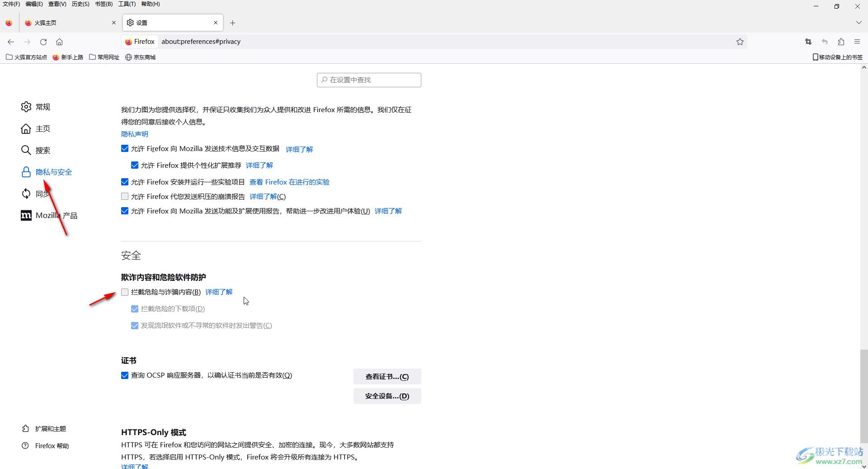This screenshot has width=868, height=469.
Task: Open the 书签(B) menu
Action: point(104,4)
